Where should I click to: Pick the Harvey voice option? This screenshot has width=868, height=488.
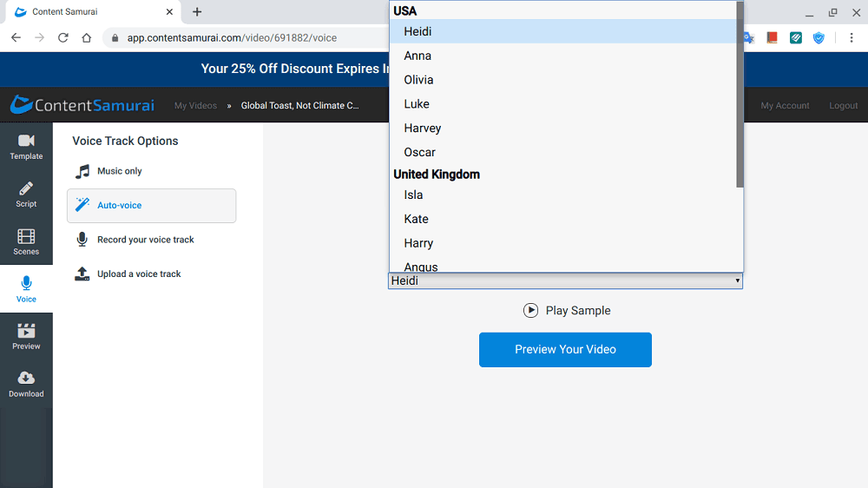tap(423, 128)
